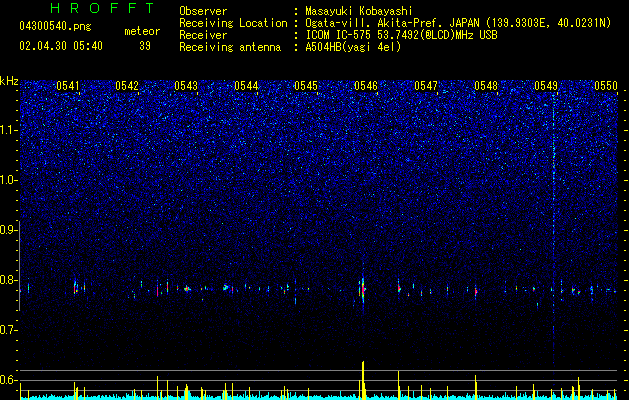Click the 0541 time marker
This screenshot has width=629, height=400.
tap(67, 85)
